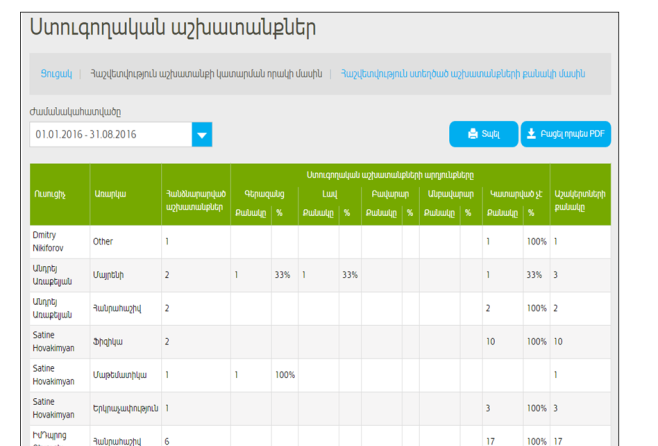
Task: Open the created works quantity report tab
Action: tap(463, 74)
